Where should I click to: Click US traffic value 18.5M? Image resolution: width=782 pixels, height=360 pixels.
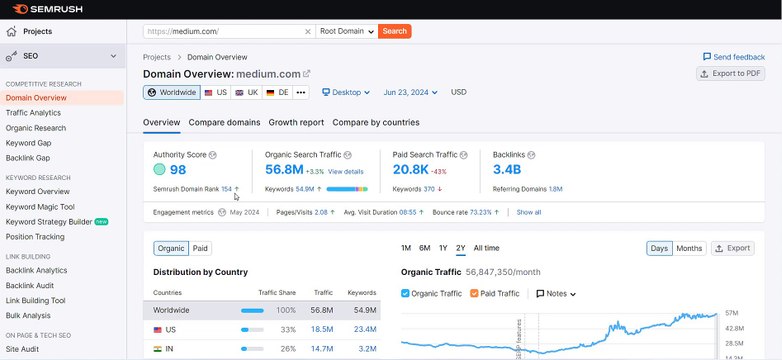coord(322,330)
